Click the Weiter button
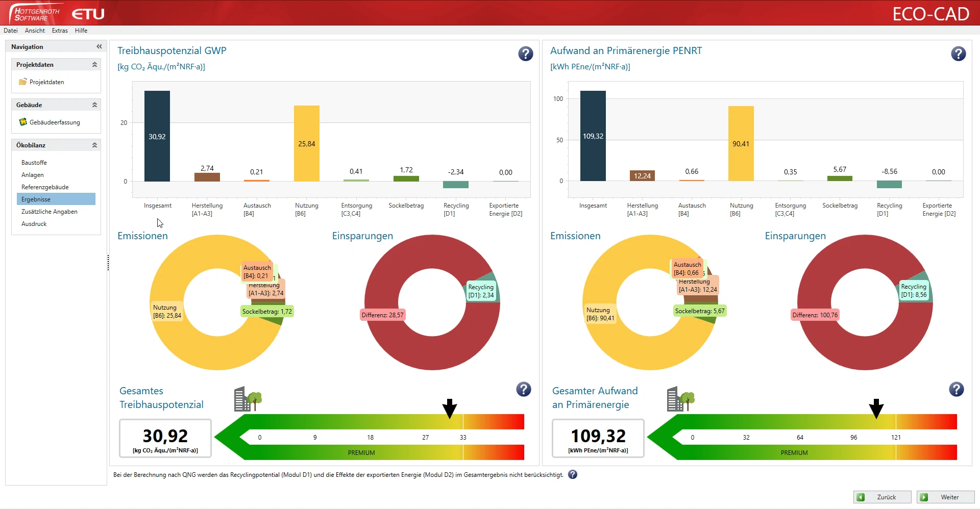980x509 pixels. 945,497
